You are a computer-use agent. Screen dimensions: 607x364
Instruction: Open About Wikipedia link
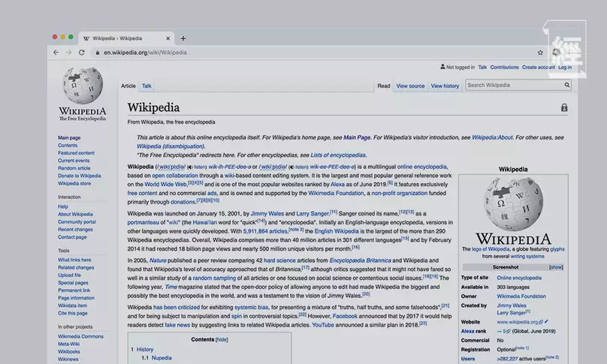(75, 215)
